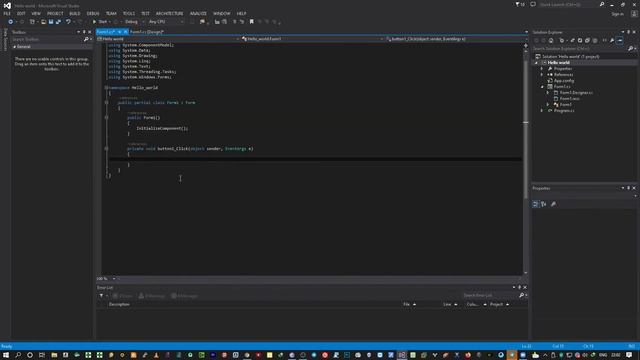Click Sign in link
640x360 pixels.
(617, 14)
